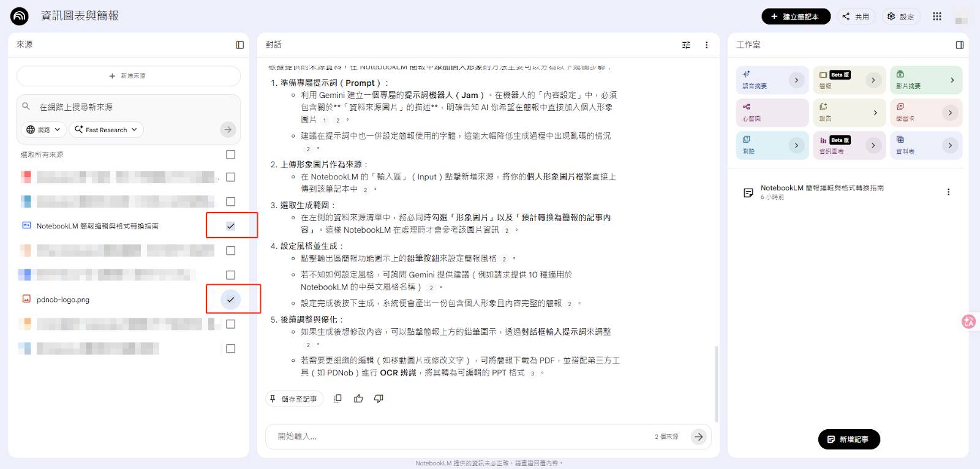
Task: Click the note icon beside NotebookLM 簡報編輯 note
Action: click(x=748, y=192)
